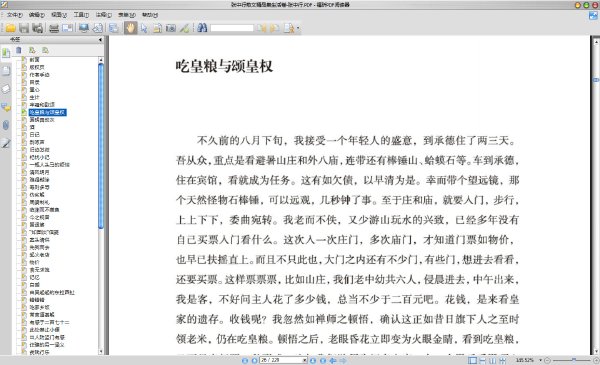Image resolution: width=600 pixels, height=365 pixels.
Task: Activate the Select Text tool
Action: 157,28
